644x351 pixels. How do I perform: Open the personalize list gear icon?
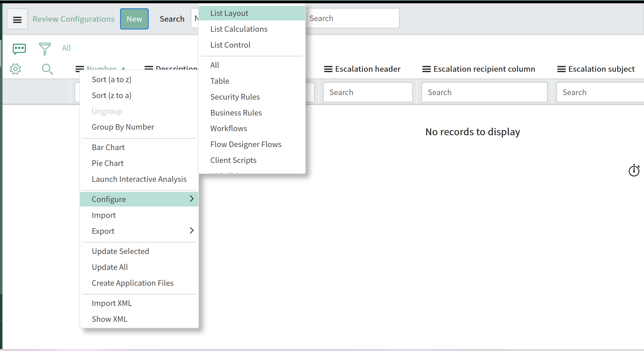click(x=15, y=69)
